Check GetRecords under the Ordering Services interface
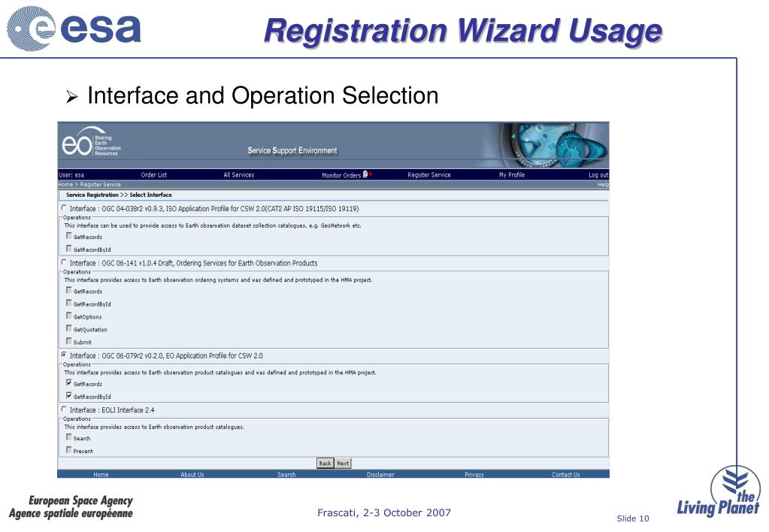The image size is (769, 532). click(68, 290)
